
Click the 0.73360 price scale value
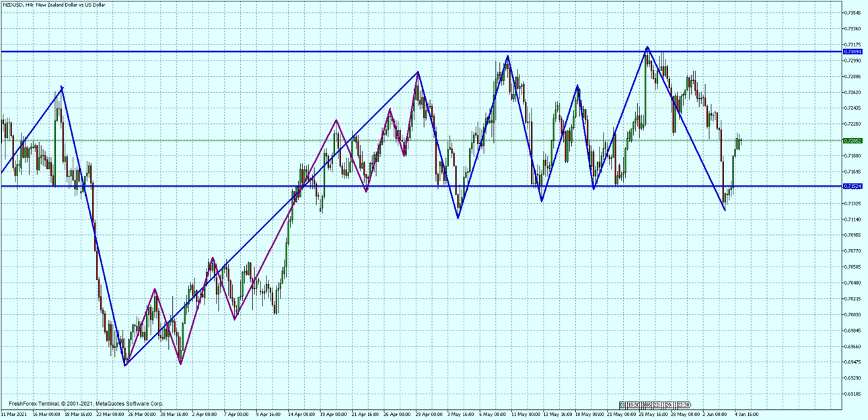click(x=853, y=29)
